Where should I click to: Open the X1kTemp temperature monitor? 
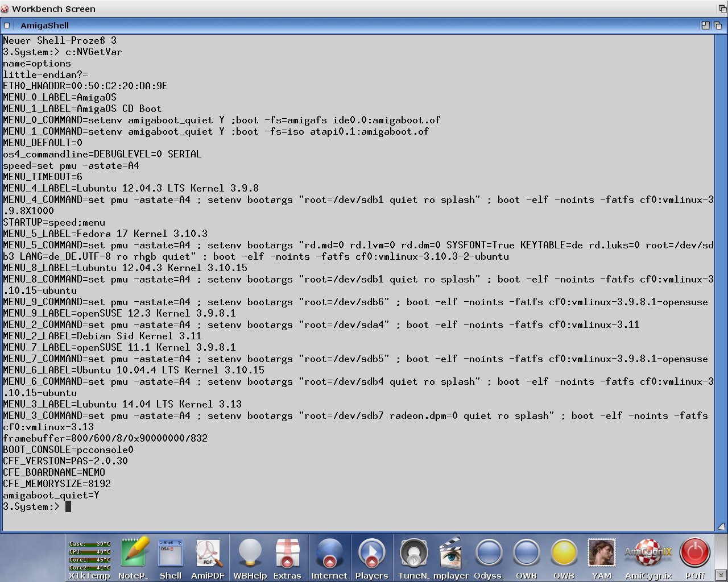point(89,556)
